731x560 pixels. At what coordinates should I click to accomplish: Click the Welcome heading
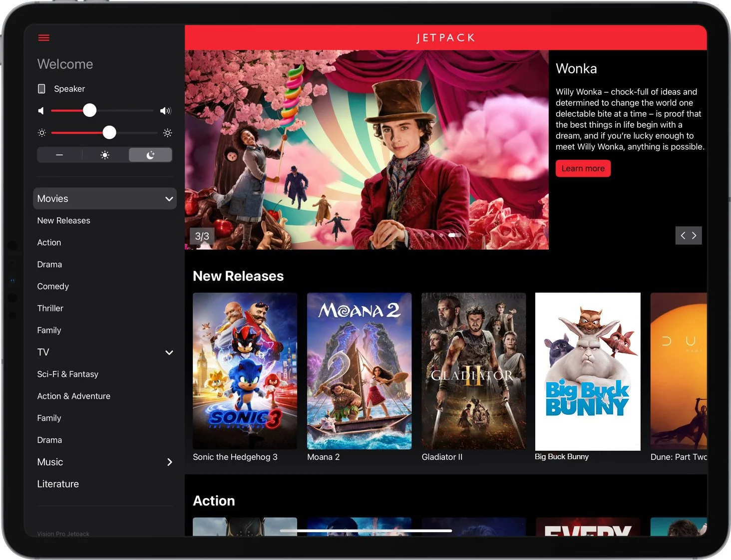[x=65, y=64]
